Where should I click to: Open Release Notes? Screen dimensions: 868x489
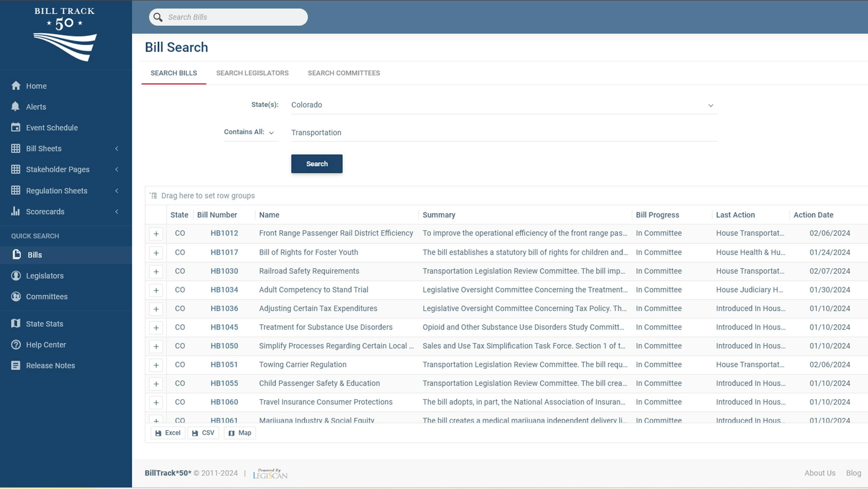pyautogui.click(x=50, y=365)
